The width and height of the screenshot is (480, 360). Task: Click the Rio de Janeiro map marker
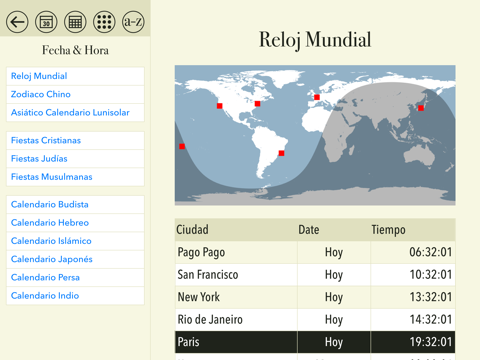click(x=281, y=153)
